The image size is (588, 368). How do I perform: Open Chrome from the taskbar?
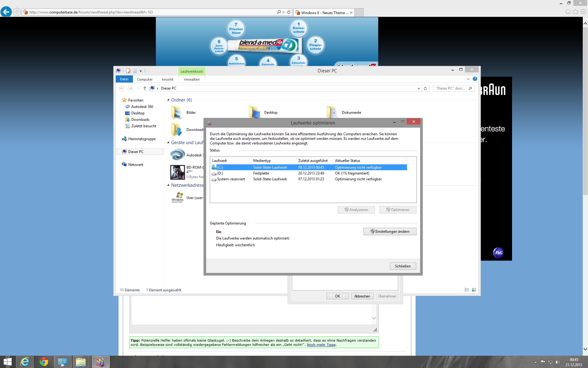coord(44,362)
